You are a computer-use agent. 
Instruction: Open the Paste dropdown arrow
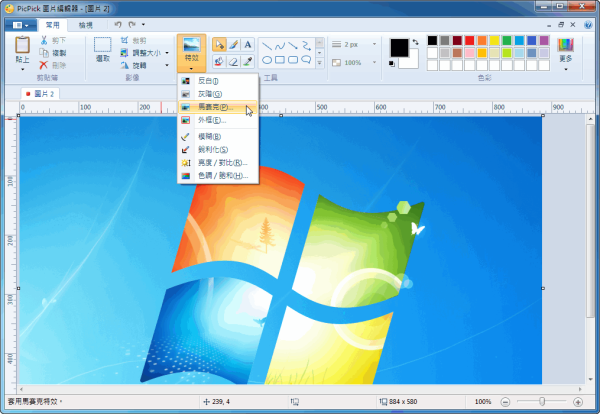point(22,70)
